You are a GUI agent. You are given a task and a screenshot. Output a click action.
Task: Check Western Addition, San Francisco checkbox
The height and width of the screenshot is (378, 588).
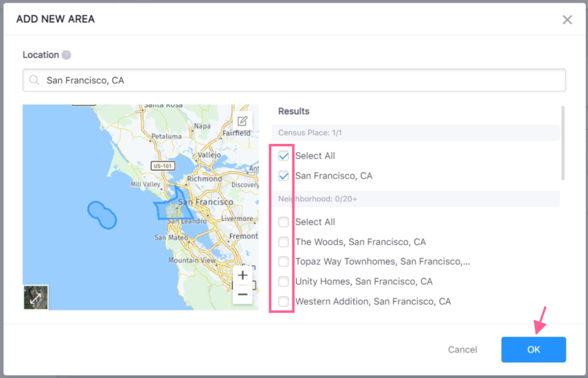click(x=283, y=302)
